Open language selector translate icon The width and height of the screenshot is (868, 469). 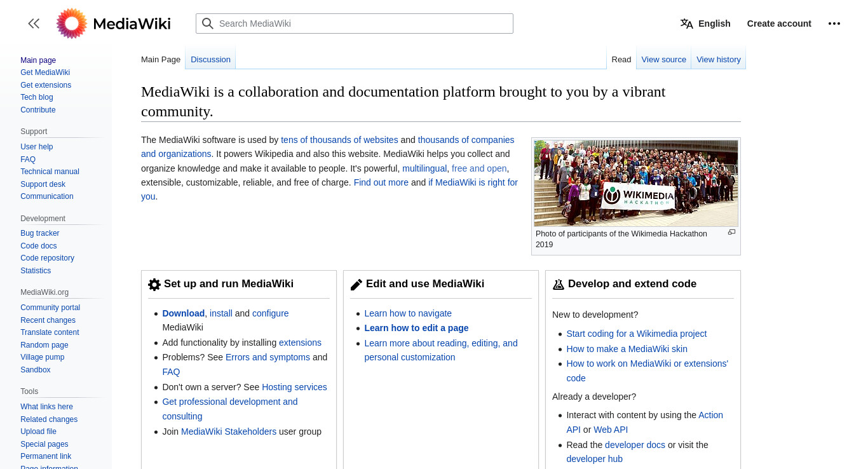point(686,24)
